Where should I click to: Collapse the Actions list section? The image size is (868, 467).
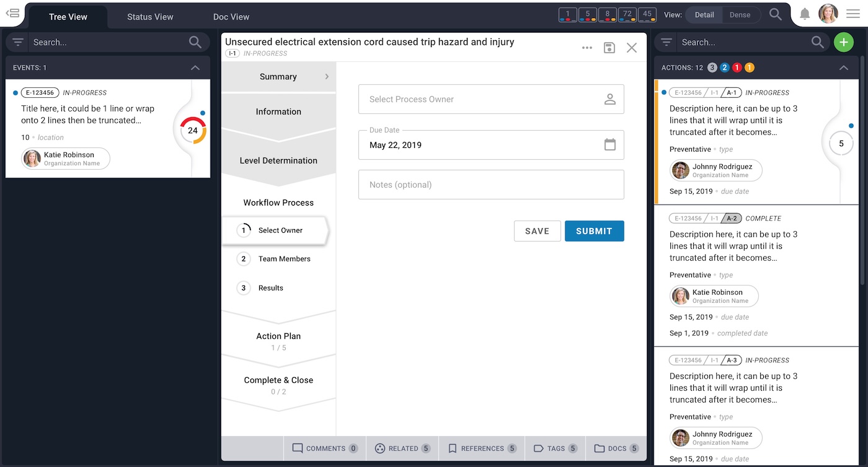click(x=843, y=68)
